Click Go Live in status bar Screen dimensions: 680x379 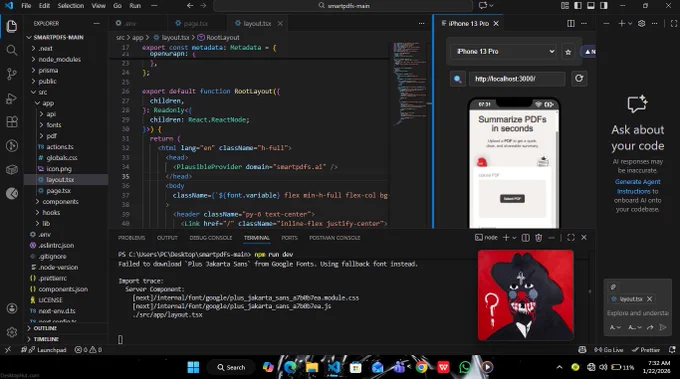(x=609, y=350)
